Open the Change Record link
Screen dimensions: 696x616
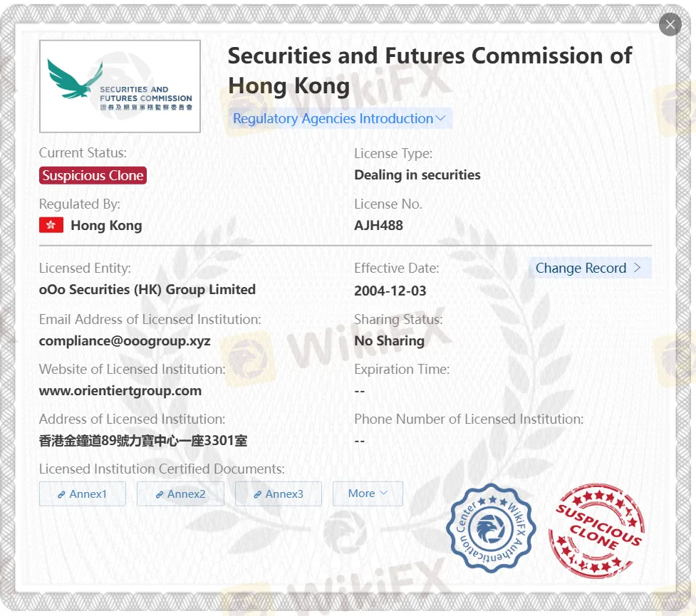click(588, 268)
